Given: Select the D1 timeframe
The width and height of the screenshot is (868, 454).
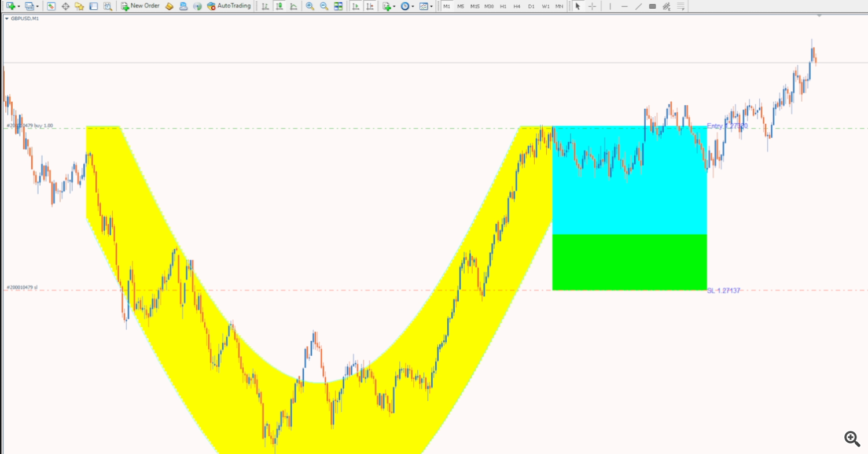Looking at the screenshot, I should click(x=531, y=6).
